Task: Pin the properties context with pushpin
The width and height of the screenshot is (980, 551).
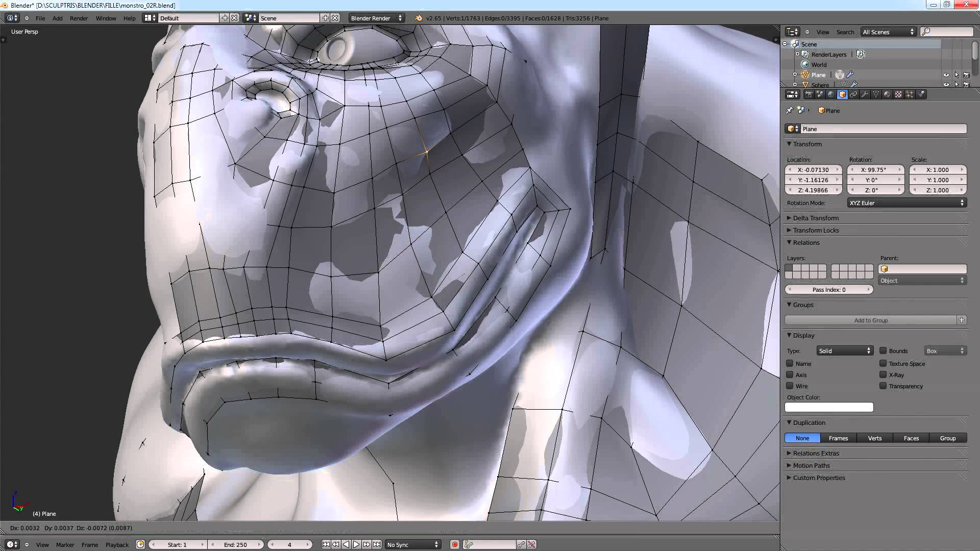Action: [789, 110]
